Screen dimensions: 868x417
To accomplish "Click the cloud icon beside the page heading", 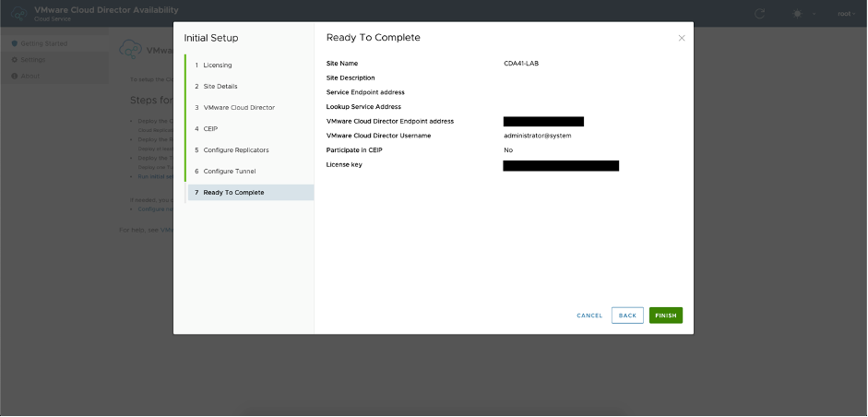I will (131, 50).
